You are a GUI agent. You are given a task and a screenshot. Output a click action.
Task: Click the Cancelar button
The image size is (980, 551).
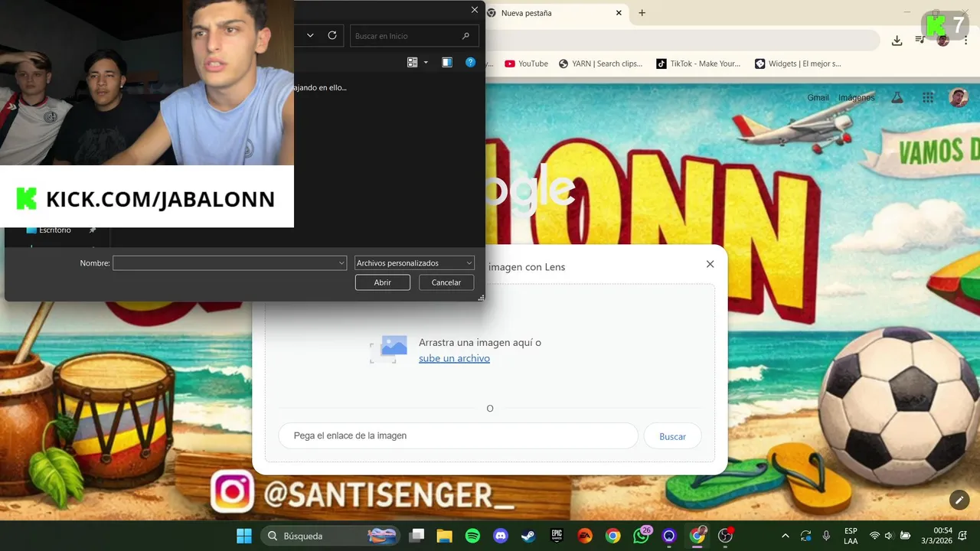446,282
